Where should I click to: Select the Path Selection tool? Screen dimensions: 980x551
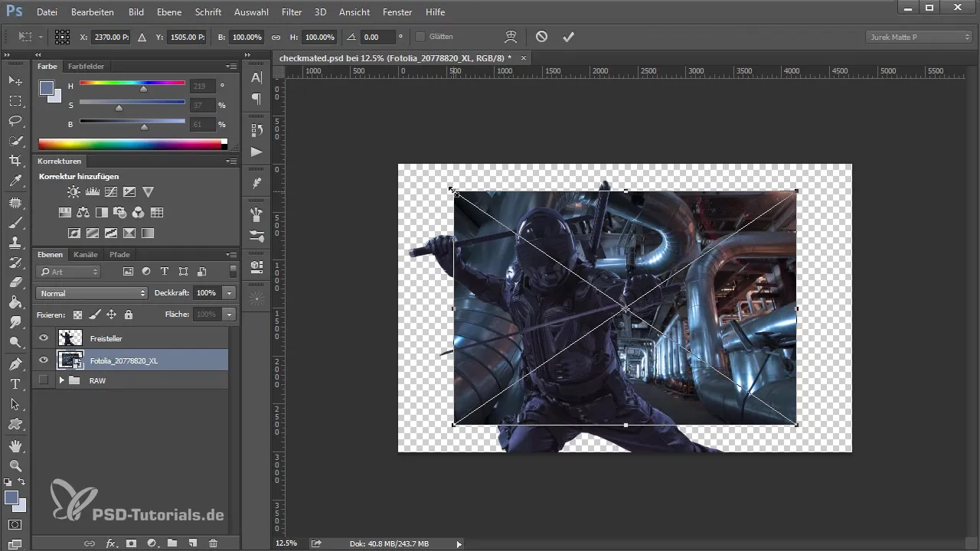15,404
